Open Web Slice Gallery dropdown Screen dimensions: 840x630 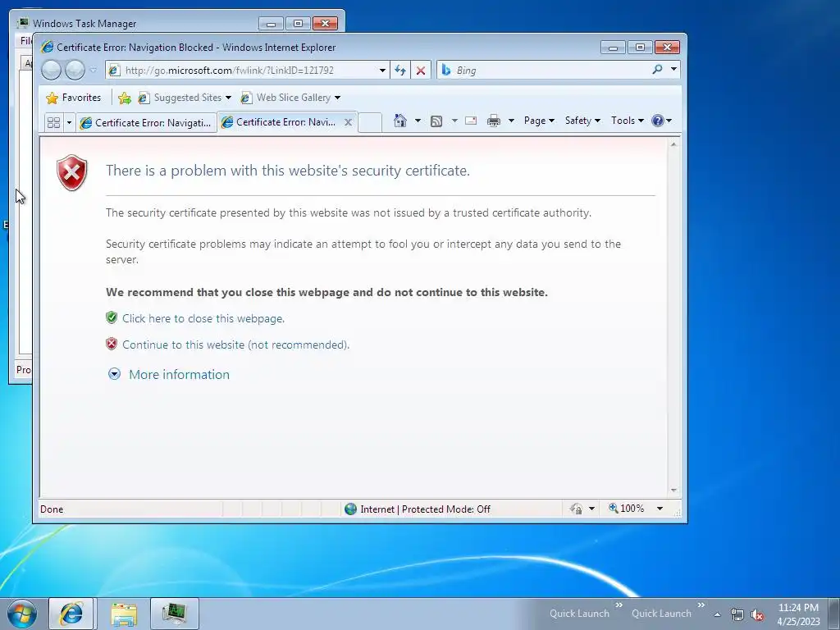pos(290,98)
